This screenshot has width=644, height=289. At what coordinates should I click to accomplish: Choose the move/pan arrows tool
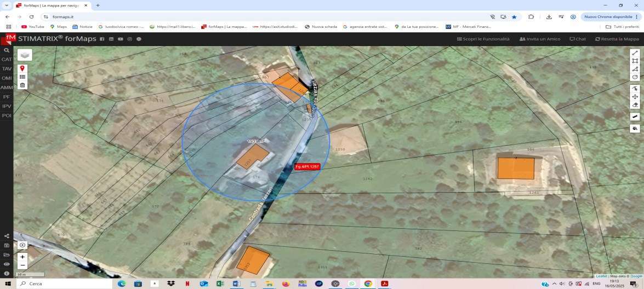(635, 96)
